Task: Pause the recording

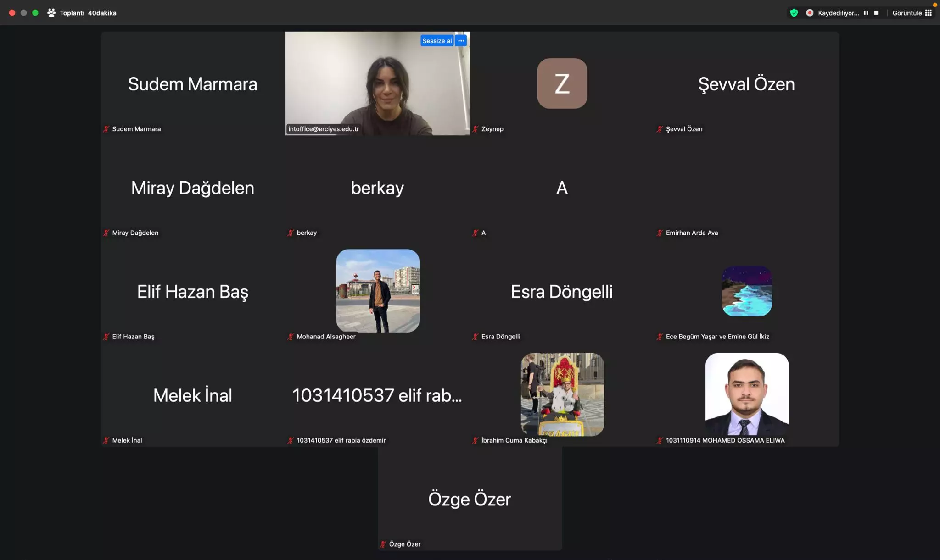Action: tap(866, 13)
